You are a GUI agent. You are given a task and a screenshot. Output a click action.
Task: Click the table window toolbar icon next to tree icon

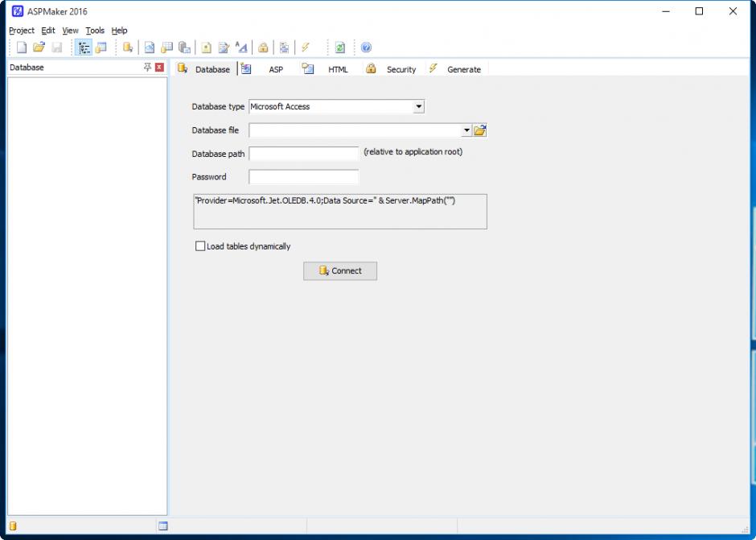[x=101, y=47]
